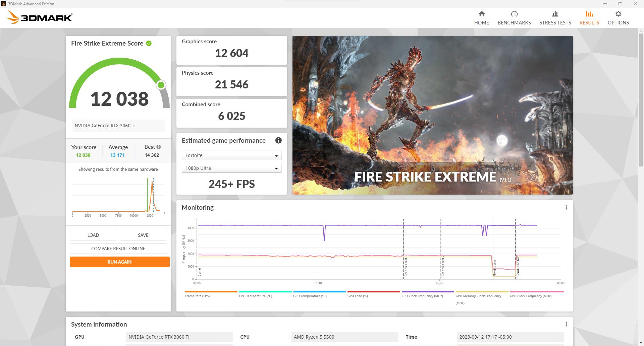Viewport: 644px width, 346px height.
Task: Switch to the RESULTS tab
Action: pos(589,18)
